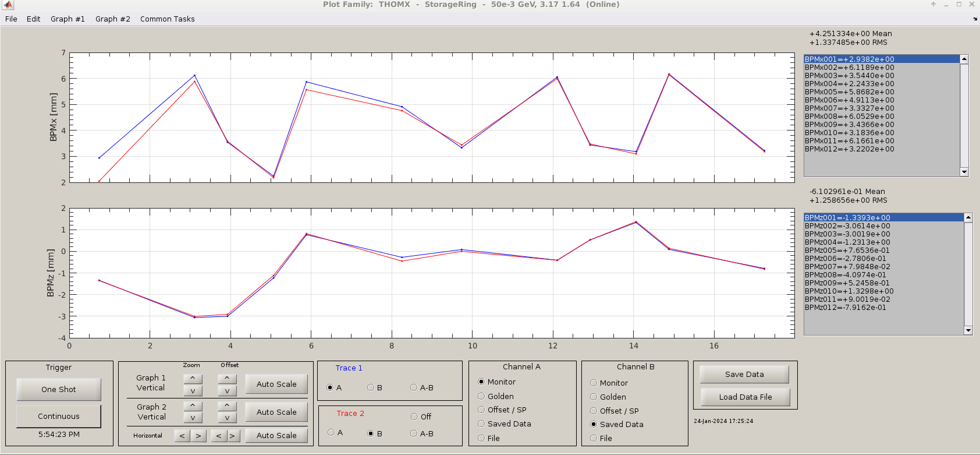Viewport: 980px width, 455px height.
Task: Select Golden for Channel A
Action: click(x=481, y=396)
